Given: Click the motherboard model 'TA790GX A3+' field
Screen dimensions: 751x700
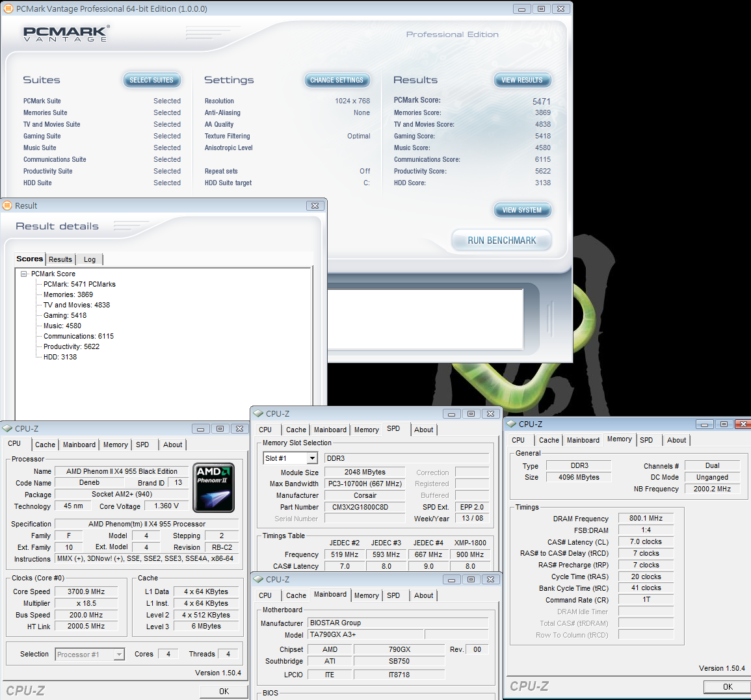Looking at the screenshot, I should (x=366, y=634).
